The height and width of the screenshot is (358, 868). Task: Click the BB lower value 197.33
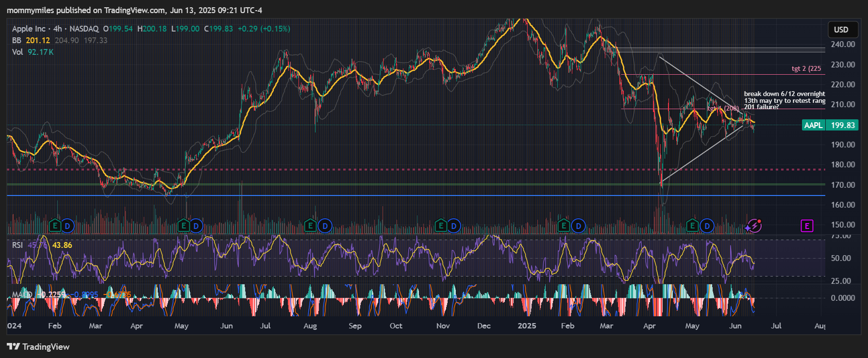click(96, 40)
